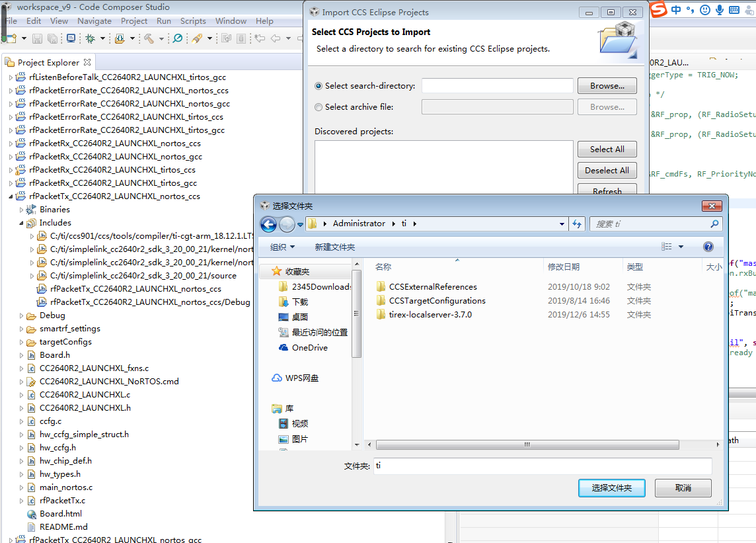Collapse the rfPacketTx nortos_ccs project
The image size is (756, 543).
(11, 196)
